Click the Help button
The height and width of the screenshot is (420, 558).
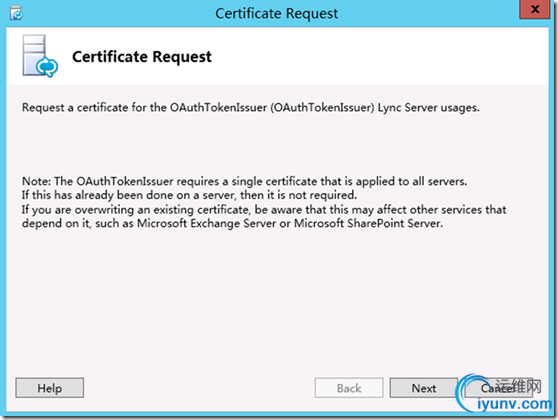[x=50, y=388]
